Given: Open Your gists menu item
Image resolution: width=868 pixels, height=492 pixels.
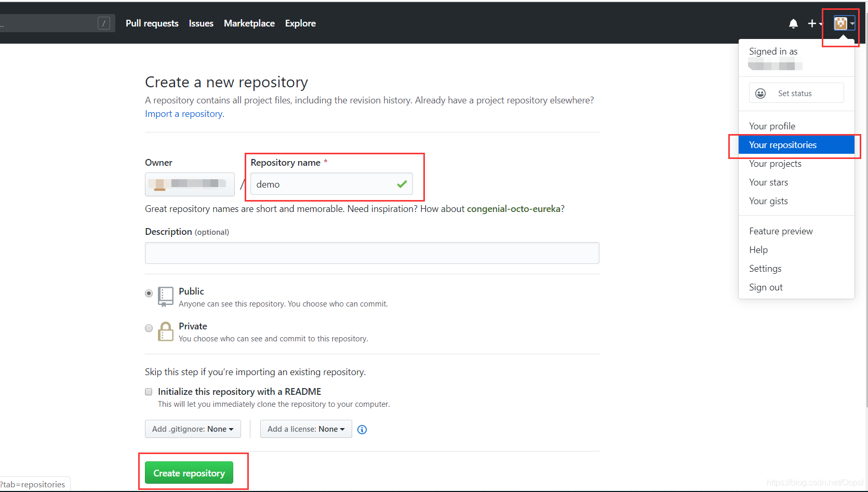Looking at the screenshot, I should (796, 201).
